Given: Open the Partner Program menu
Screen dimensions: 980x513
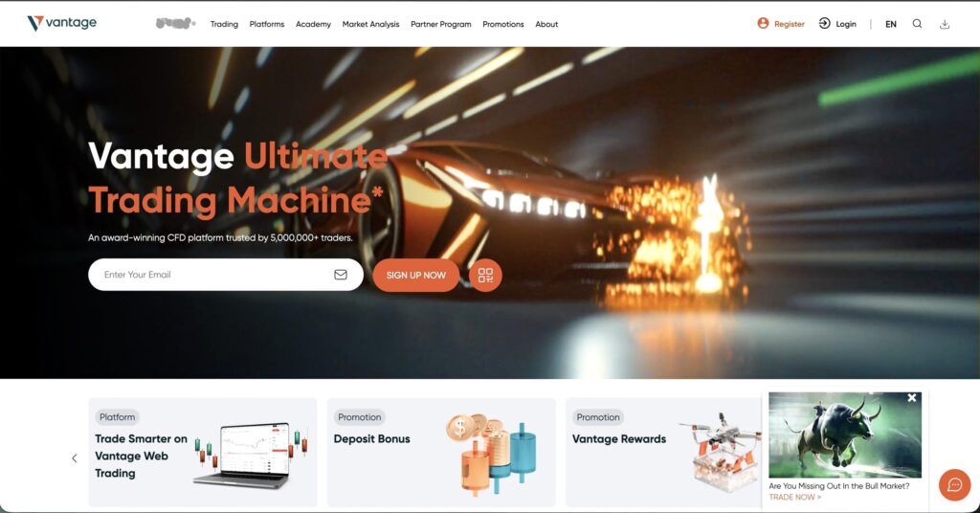Looking at the screenshot, I should click(x=440, y=24).
